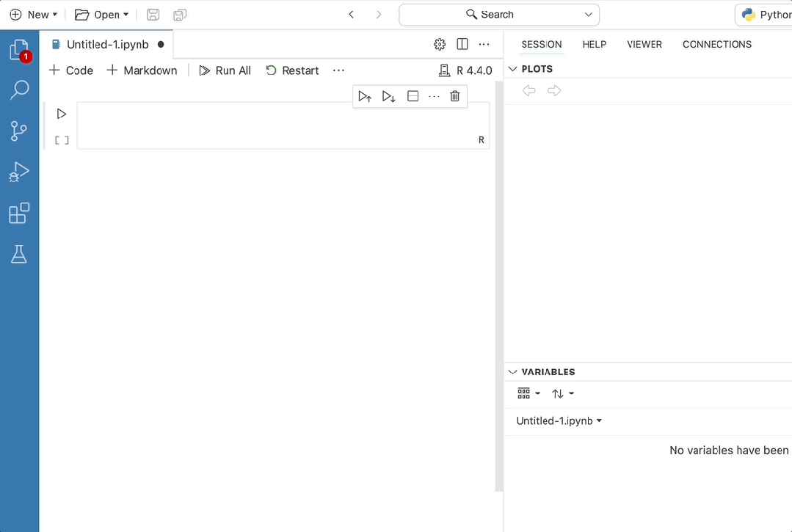Open the New dropdown menu
Screen dimensions: 792x532
[x=33, y=15]
